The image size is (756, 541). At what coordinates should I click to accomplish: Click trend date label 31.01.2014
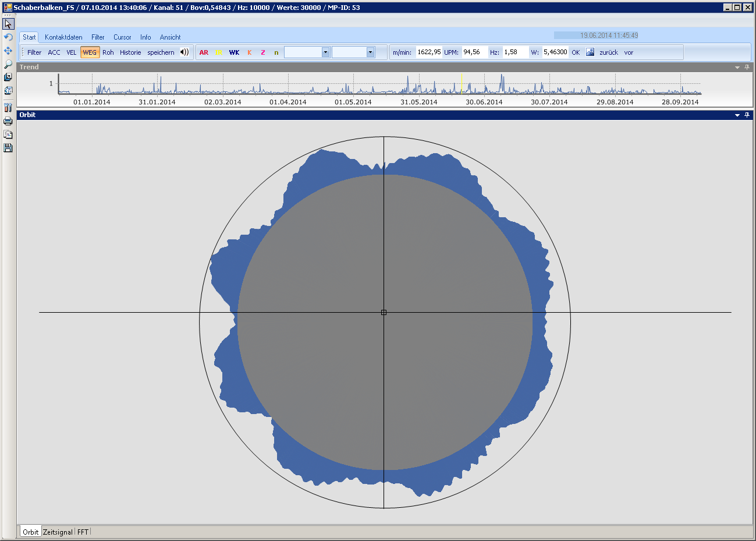pyautogui.click(x=157, y=102)
